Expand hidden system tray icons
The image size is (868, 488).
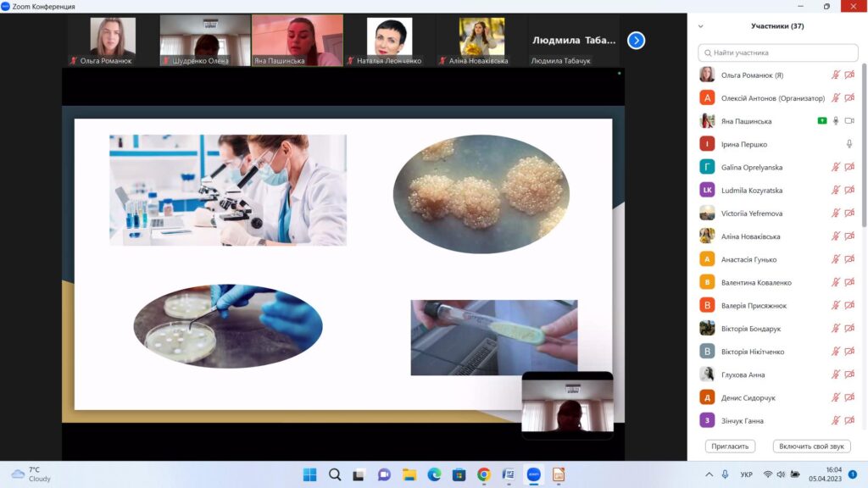[709, 474]
